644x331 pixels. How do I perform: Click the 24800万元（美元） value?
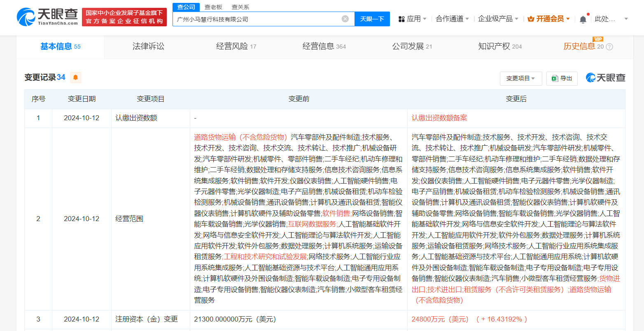440,319
